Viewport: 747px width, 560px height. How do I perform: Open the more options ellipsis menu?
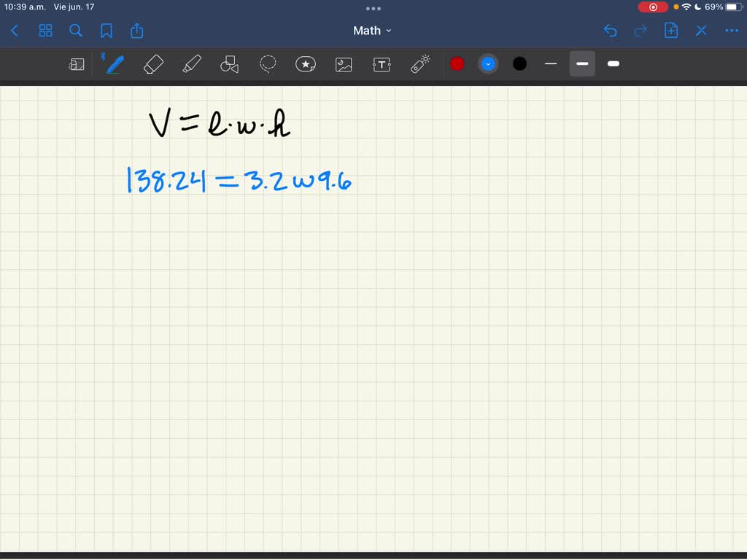coord(731,31)
